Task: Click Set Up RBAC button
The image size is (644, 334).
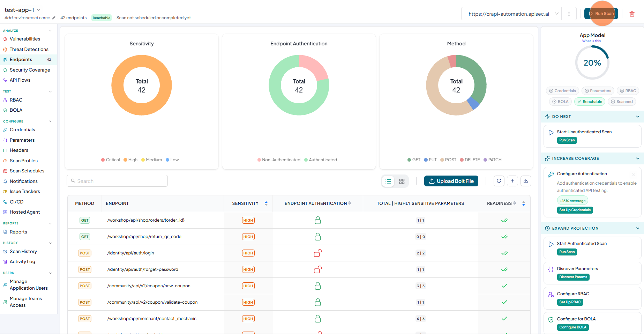Action: [x=570, y=302]
